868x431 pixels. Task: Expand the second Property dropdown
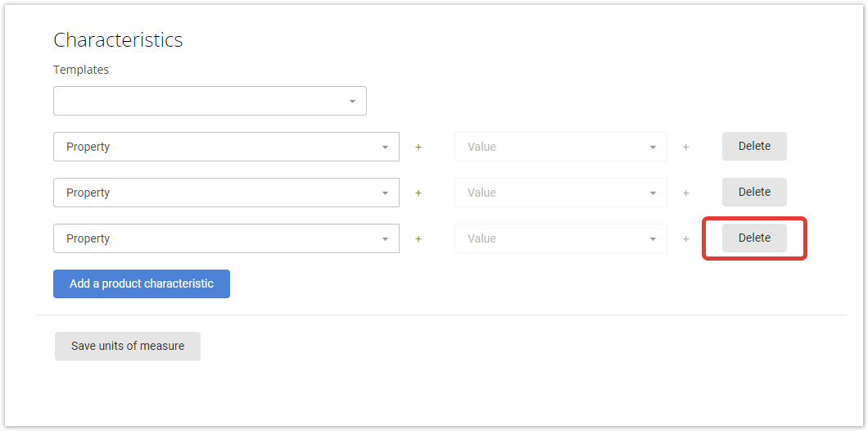226,193
